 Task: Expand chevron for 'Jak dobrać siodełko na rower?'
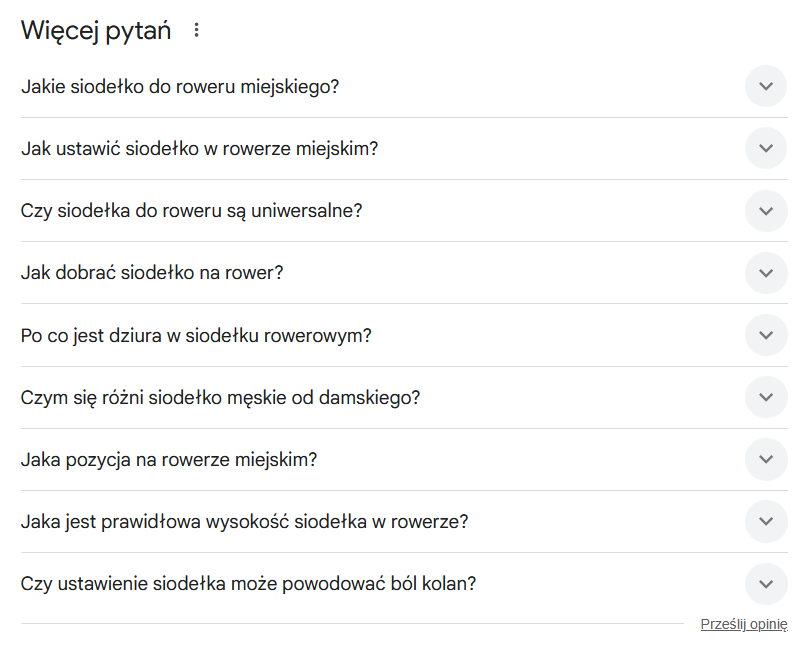pos(765,272)
